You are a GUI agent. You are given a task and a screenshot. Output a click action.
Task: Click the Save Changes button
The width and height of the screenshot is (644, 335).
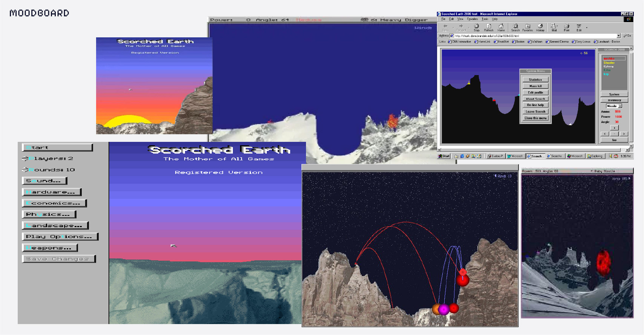[59, 259]
